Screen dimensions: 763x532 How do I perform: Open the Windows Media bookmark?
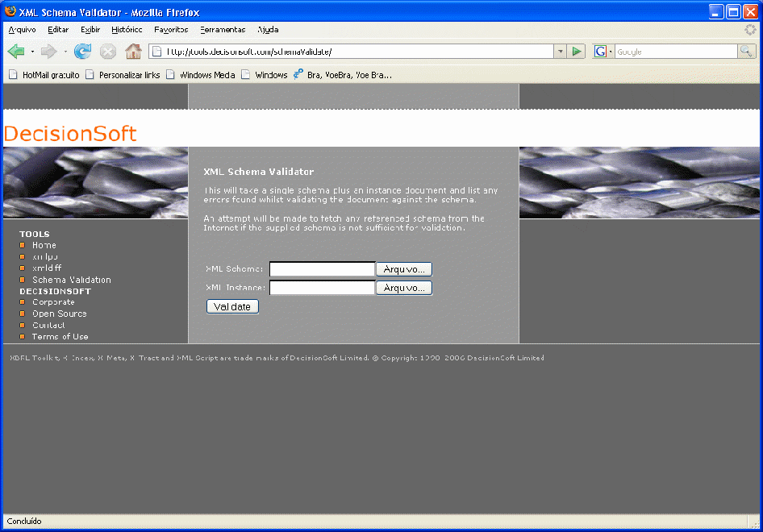click(201, 75)
